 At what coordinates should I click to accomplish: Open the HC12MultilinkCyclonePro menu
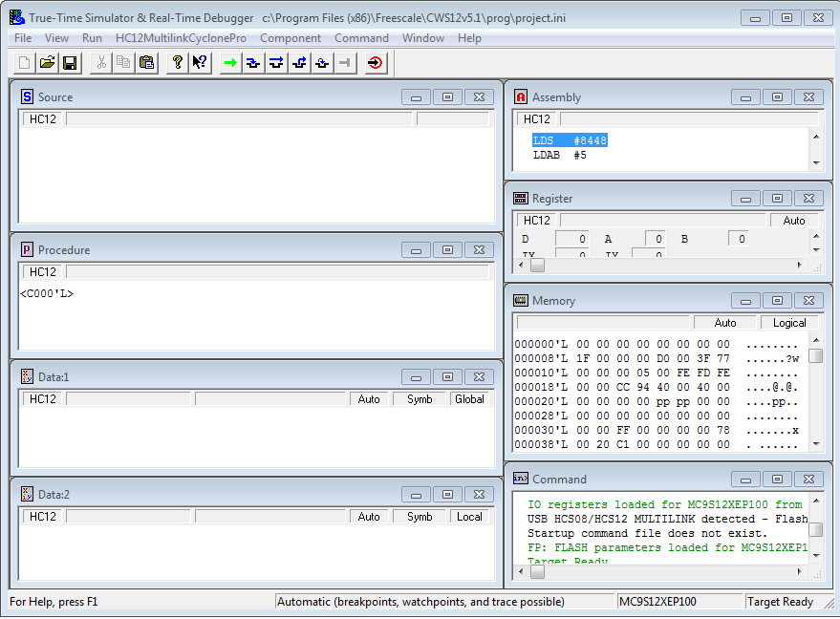(x=181, y=38)
